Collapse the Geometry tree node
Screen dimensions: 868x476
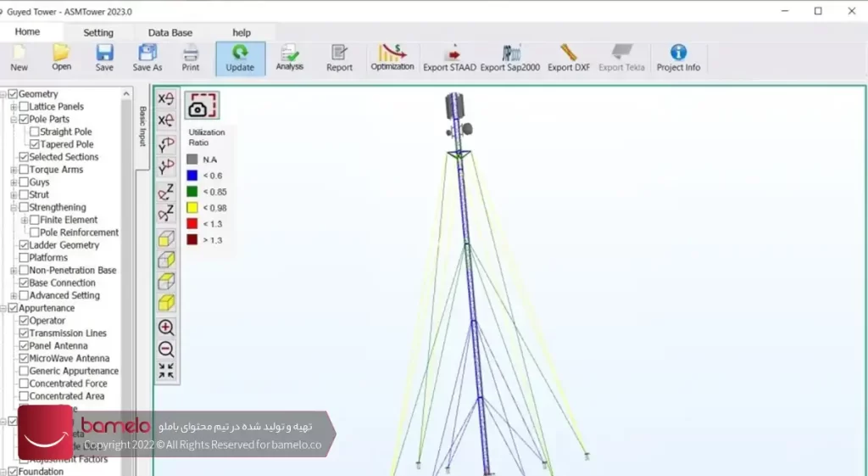pos(3,94)
